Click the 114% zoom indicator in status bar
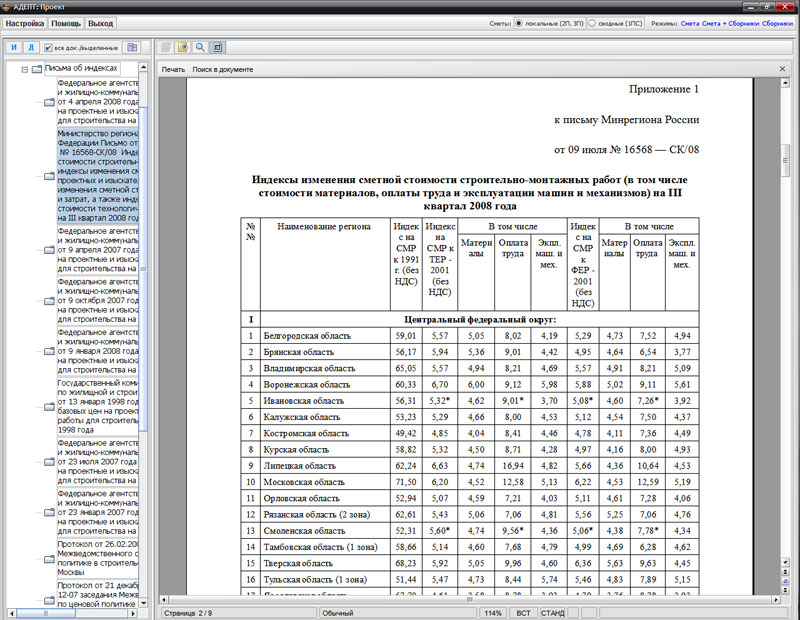Image resolution: width=800 pixels, height=620 pixels. click(493, 612)
